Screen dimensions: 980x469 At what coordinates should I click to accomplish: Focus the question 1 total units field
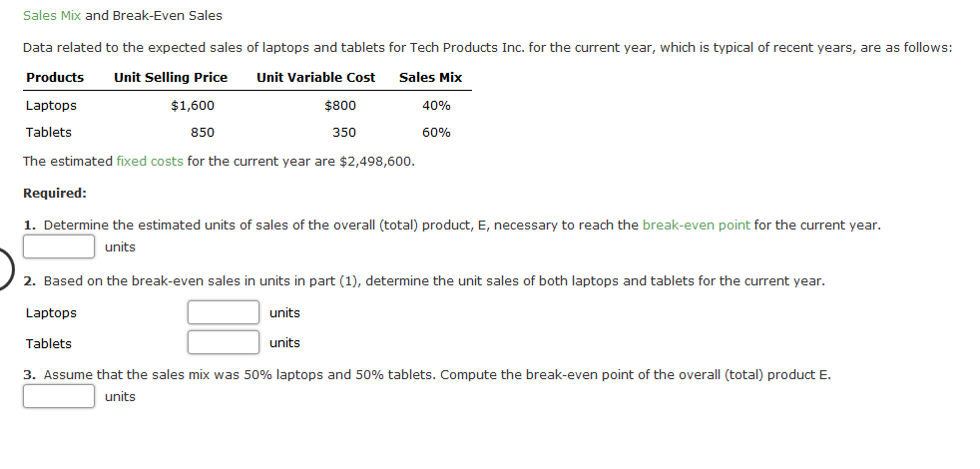tap(60, 245)
